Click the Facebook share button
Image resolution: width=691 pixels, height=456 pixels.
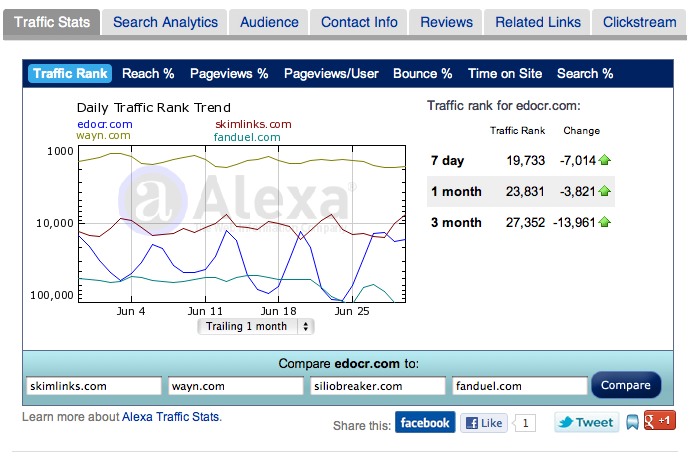point(425,423)
